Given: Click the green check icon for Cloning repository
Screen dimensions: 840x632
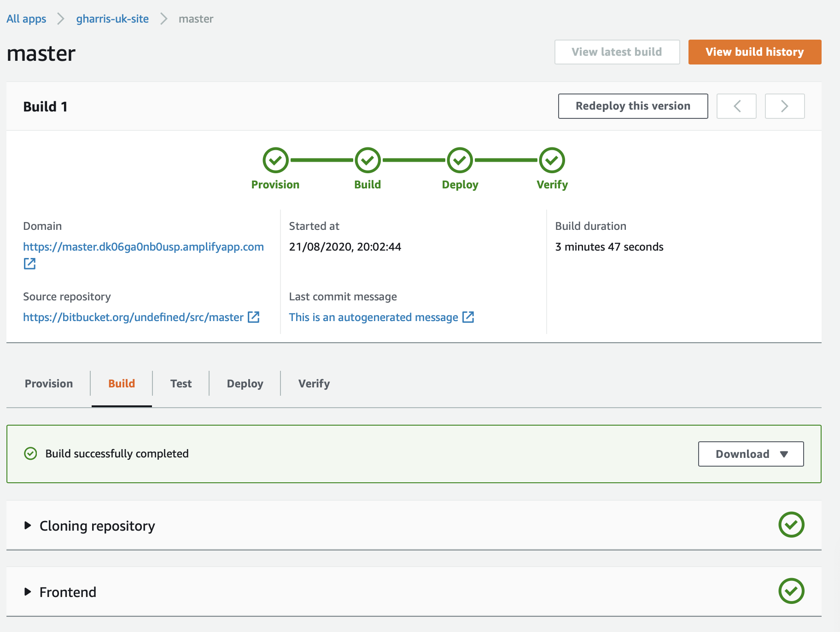Looking at the screenshot, I should 791,525.
